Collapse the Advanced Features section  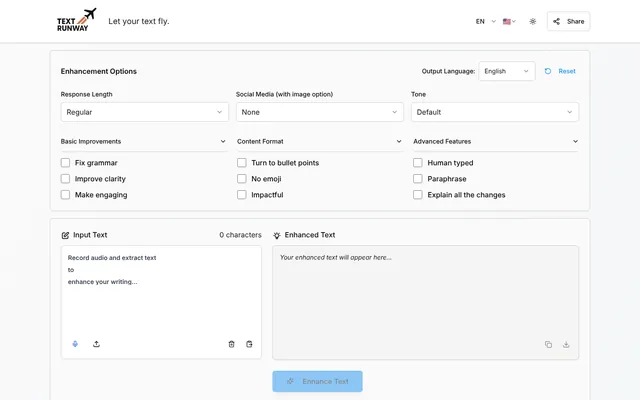[x=496, y=142]
